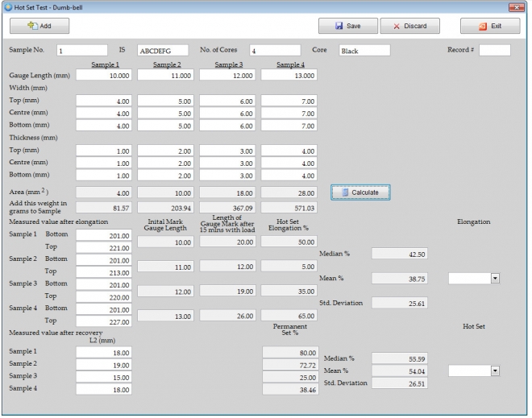Select the No. of Cores field
532x418 pixels.
pos(274,51)
